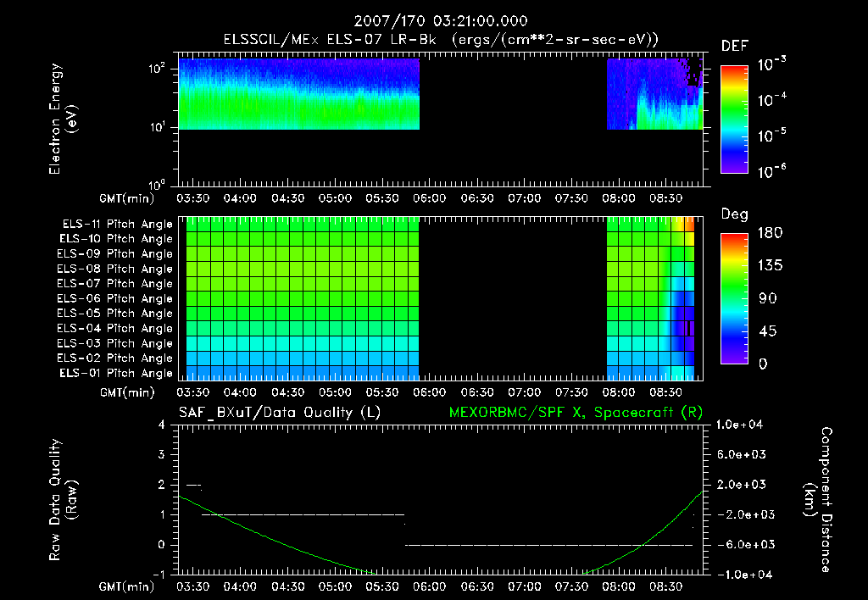Screen dimensions: 868x600
Task: Click the 10^1 electron energy tick label
Action: pyautogui.click(x=157, y=127)
